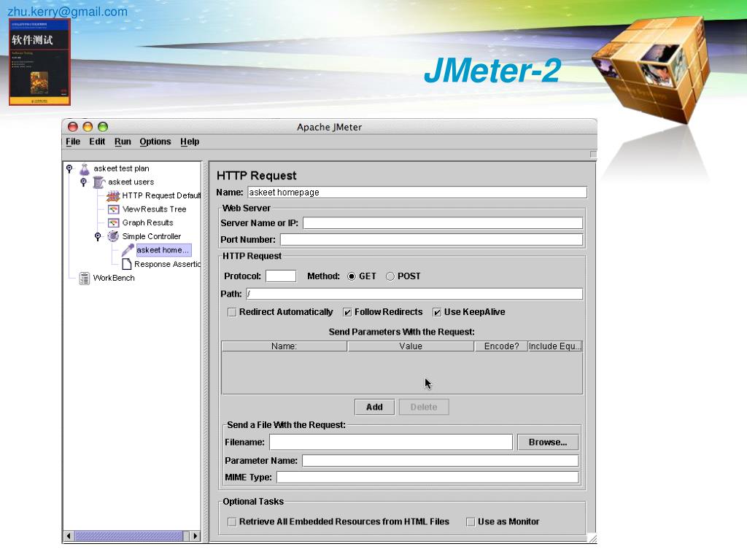Image resolution: width=747 pixels, height=560 pixels.
Task: Click the Name field containing askeet homepage
Action: point(417,192)
